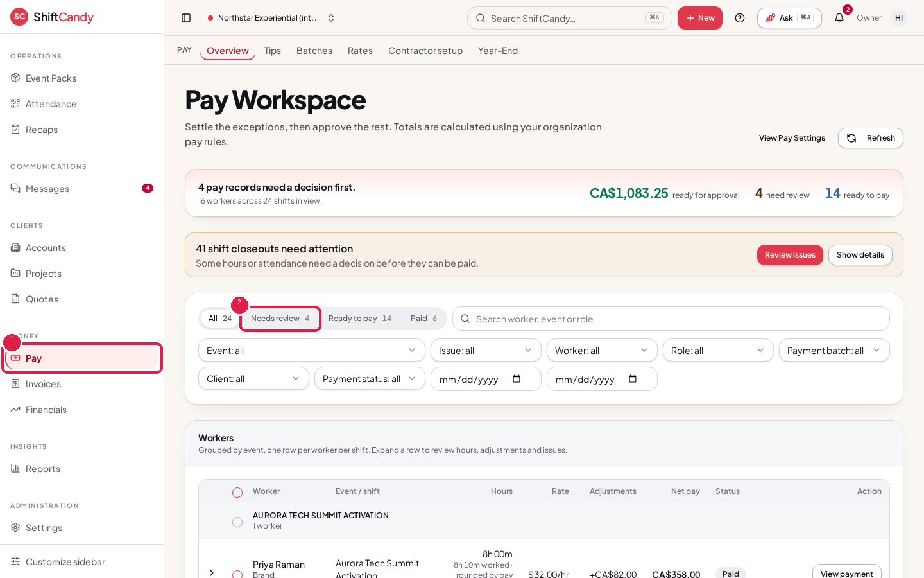Click the ShiftCandy SC logo
The image size is (924, 578).
(x=20, y=17)
